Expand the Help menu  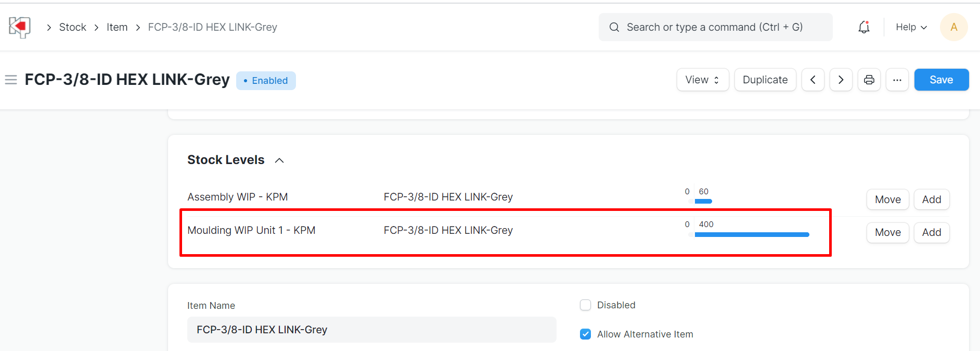[911, 27]
